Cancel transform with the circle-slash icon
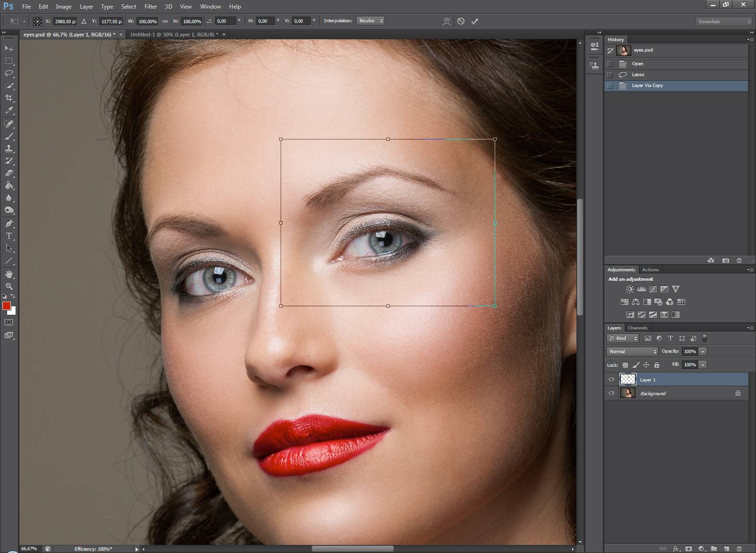This screenshot has width=756, height=553. click(x=461, y=21)
